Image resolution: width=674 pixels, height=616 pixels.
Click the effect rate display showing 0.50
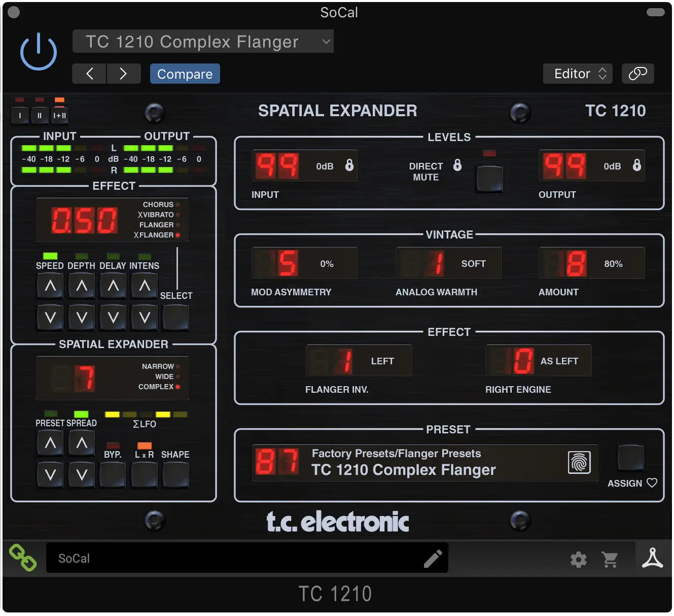coord(85,221)
